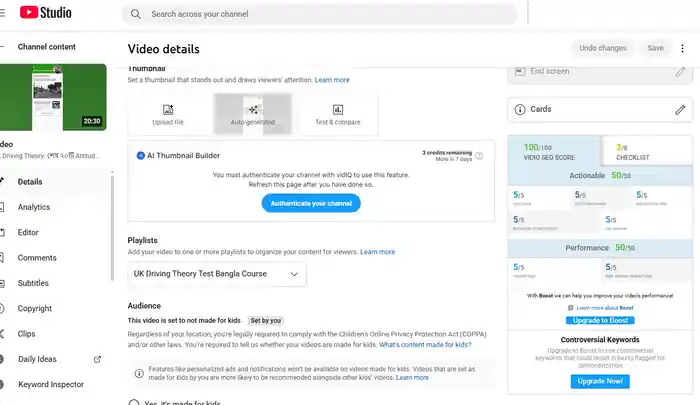Image resolution: width=700 pixels, height=405 pixels.
Task: Expand the playlist dropdown chevron
Action: tap(294, 274)
